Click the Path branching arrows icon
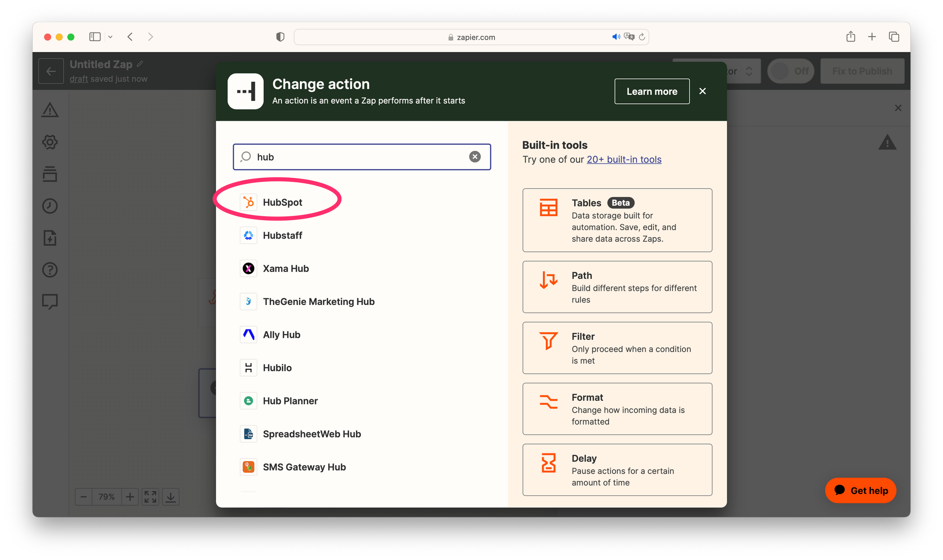 [x=548, y=280]
